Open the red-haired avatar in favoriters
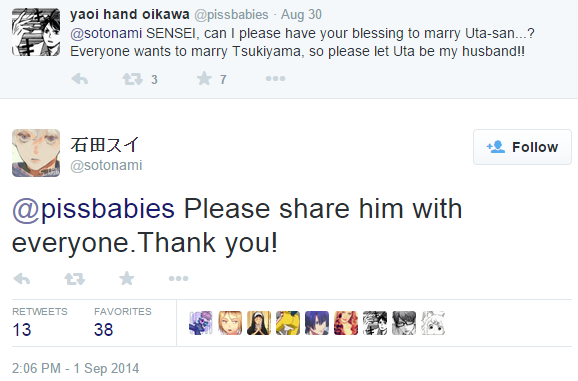The height and width of the screenshot is (381, 578). point(346,323)
